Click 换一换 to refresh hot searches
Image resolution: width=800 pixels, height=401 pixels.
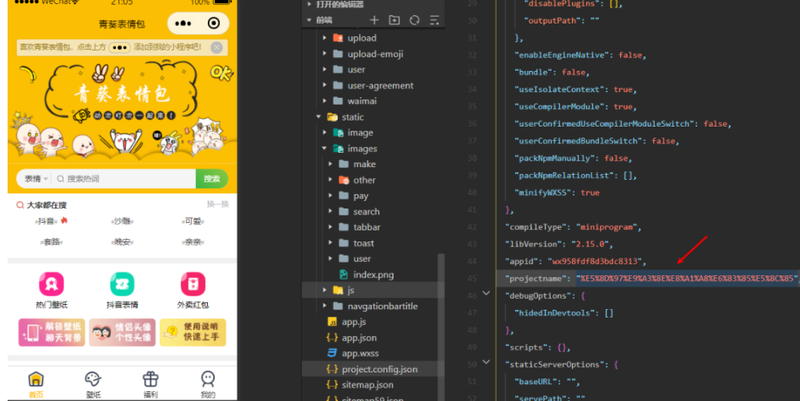click(x=218, y=204)
